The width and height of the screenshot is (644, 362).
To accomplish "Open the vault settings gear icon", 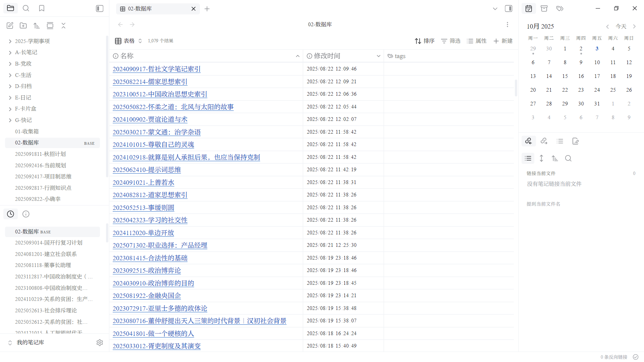I will (100, 343).
